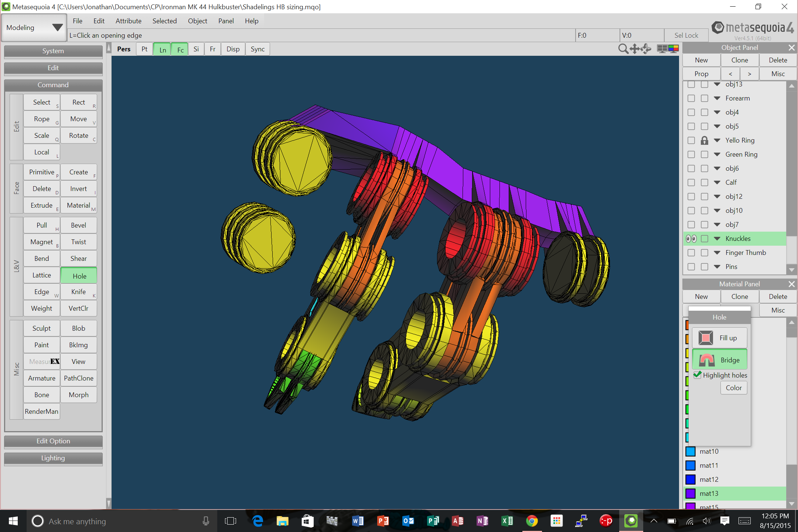Toggle Knuckles object visibility eyes

(691, 239)
